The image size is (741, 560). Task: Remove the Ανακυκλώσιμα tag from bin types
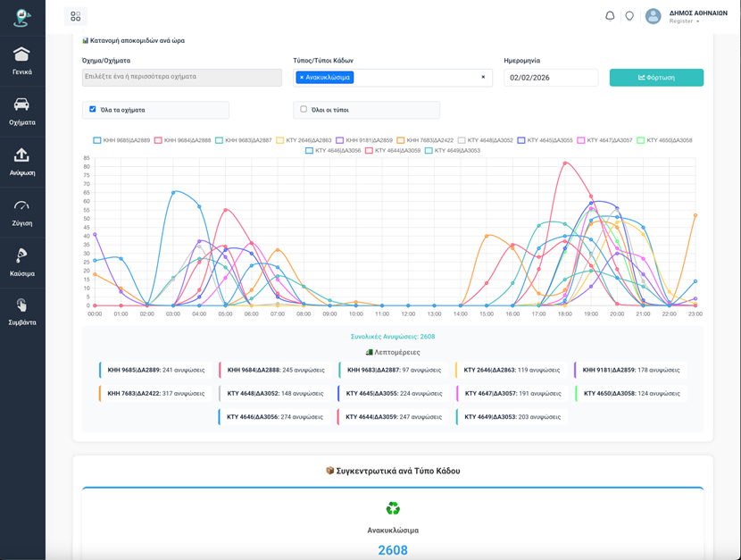[x=302, y=78]
